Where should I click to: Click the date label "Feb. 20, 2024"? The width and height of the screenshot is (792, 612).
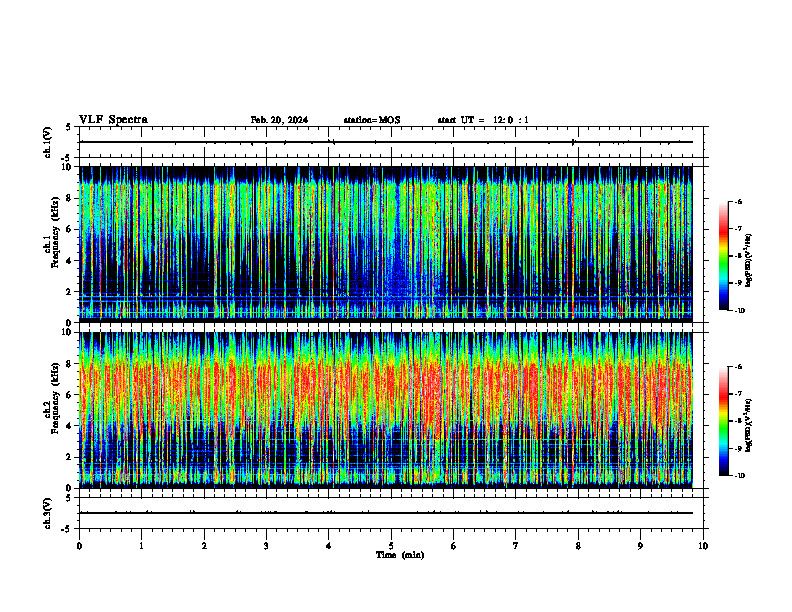click(279, 120)
